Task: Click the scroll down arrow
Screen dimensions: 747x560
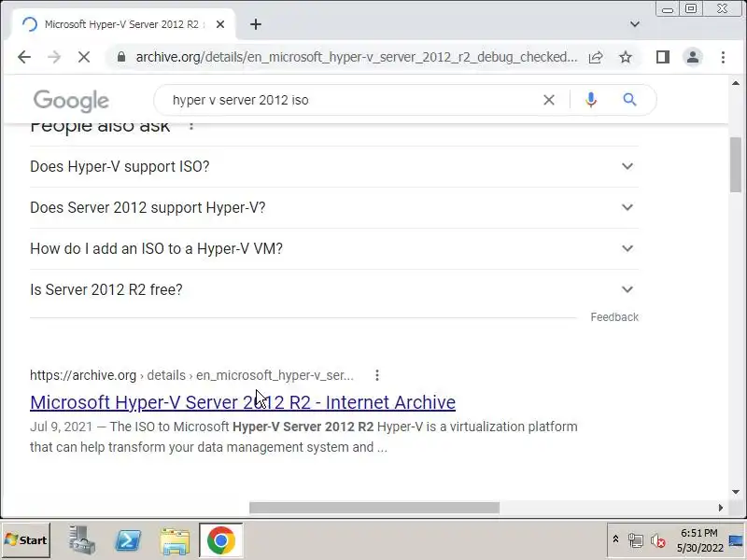Action: [x=736, y=492]
